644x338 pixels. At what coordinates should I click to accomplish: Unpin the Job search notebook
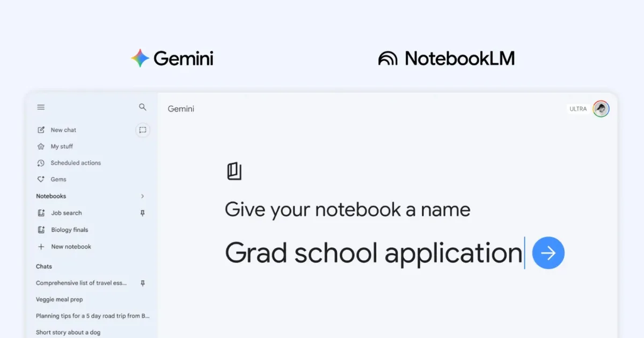[x=142, y=212]
